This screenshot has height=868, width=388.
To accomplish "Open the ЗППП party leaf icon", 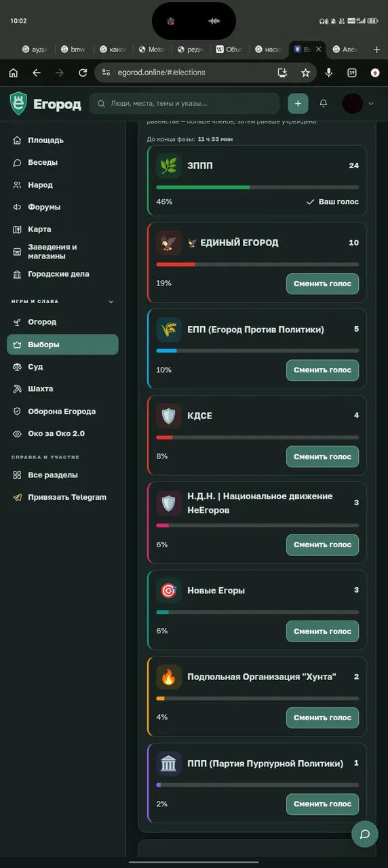I will tap(169, 165).
